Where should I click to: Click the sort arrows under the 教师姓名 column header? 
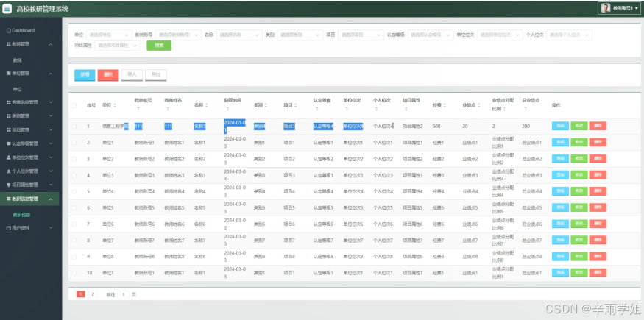pyautogui.click(x=168, y=109)
